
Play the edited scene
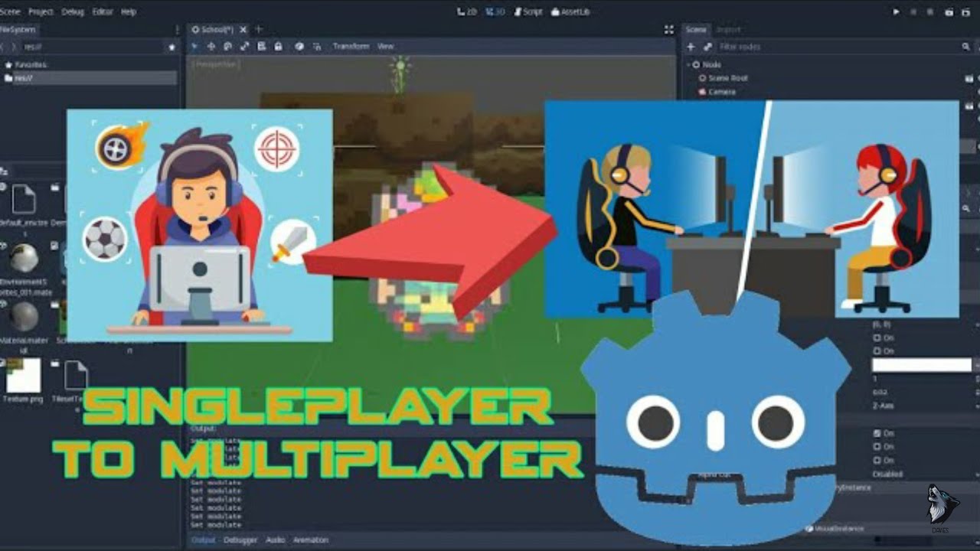(949, 12)
